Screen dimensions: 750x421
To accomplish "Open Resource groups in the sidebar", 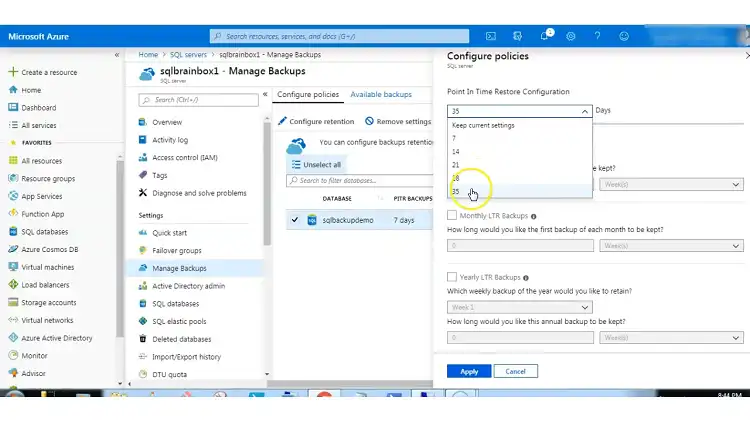I will tap(48, 178).
